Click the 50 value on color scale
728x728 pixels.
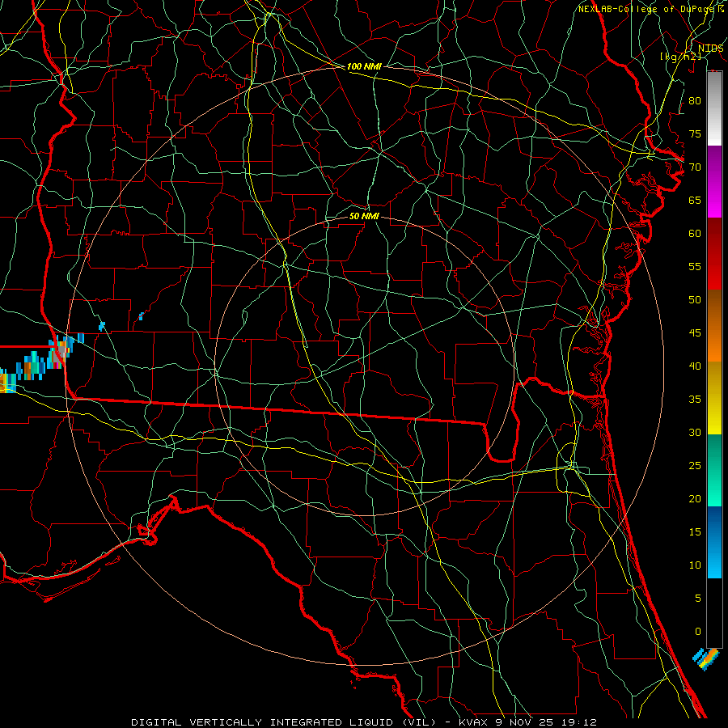coord(695,300)
